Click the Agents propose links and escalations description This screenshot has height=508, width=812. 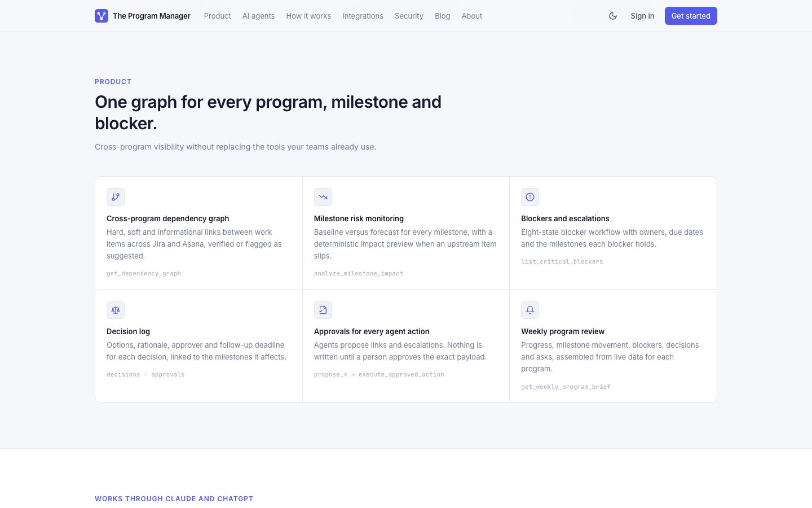point(400,351)
